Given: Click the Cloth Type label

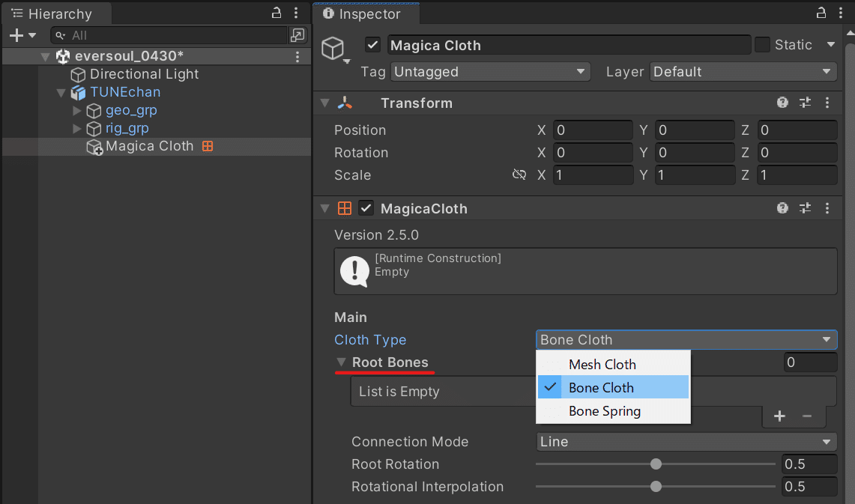Looking at the screenshot, I should 370,340.
